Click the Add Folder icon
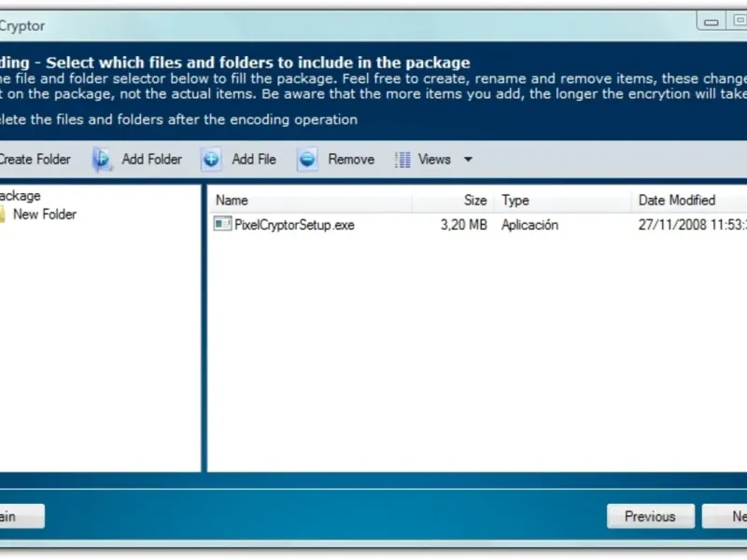This screenshot has width=747, height=560. pyautogui.click(x=102, y=159)
